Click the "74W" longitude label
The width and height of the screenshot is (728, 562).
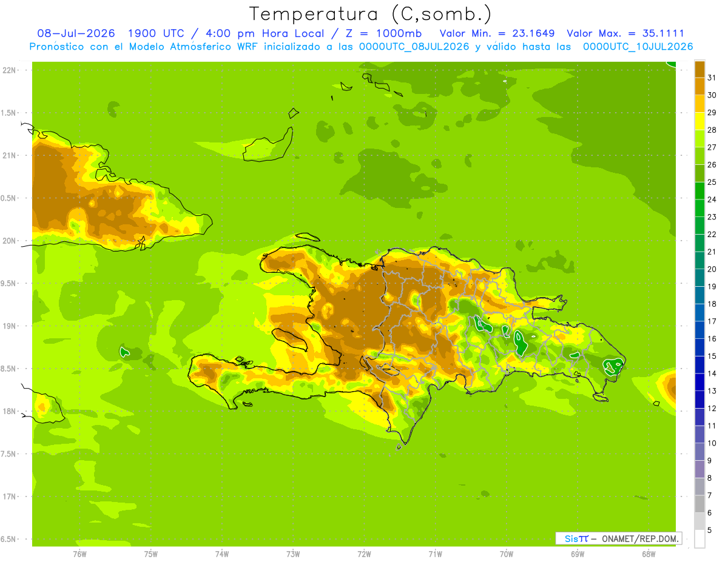coord(222,554)
